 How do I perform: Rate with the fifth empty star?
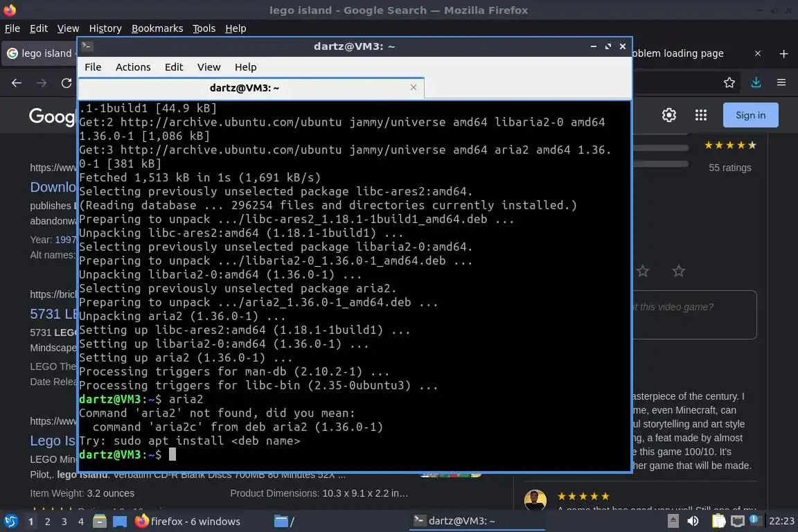678,271
